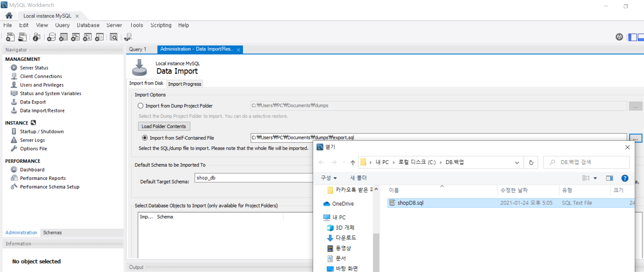Click the open SQL script file icon

tap(23, 37)
